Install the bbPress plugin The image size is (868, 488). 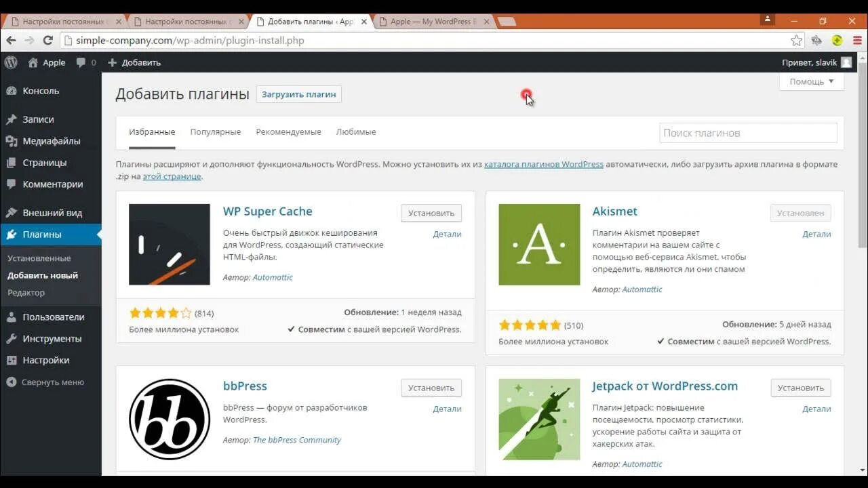pos(431,388)
